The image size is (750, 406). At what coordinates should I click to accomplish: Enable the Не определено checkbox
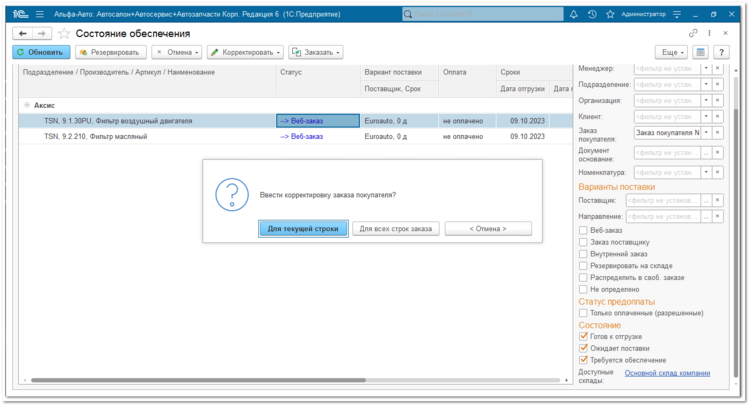(x=583, y=289)
